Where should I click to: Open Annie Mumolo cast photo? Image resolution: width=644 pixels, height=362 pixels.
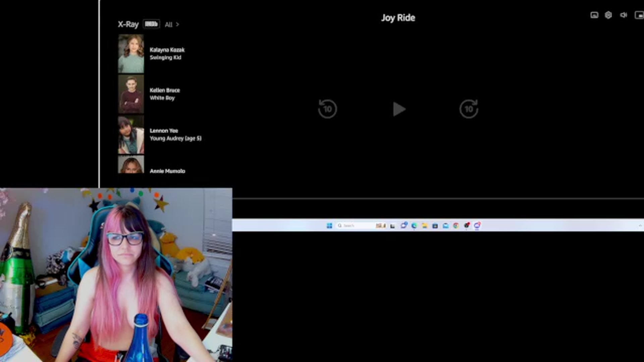point(131,164)
